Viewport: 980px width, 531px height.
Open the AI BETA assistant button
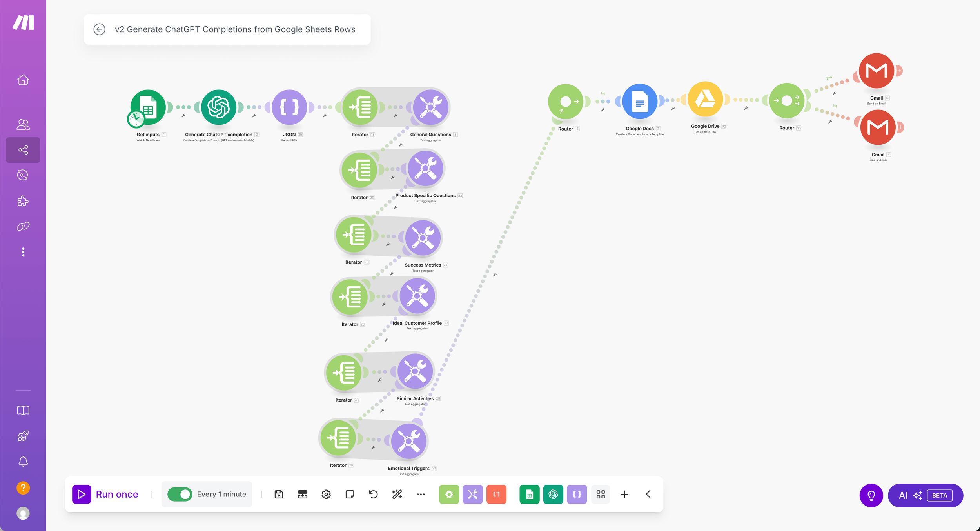pos(925,495)
